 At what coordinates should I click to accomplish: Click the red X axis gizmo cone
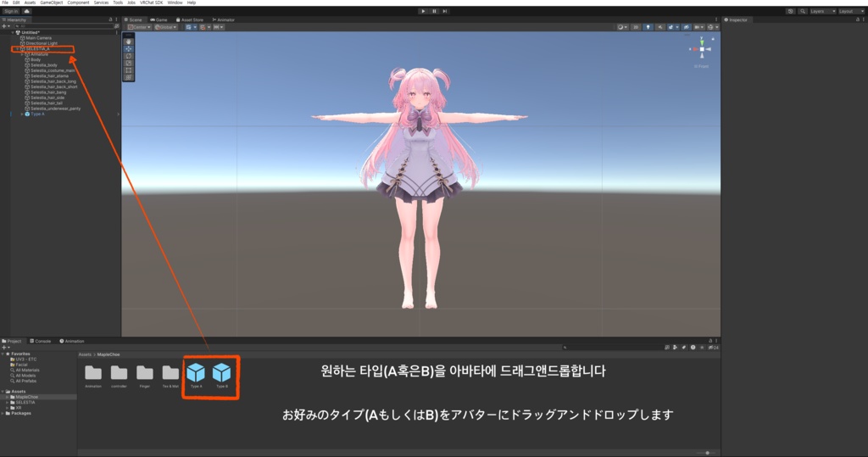click(x=693, y=49)
